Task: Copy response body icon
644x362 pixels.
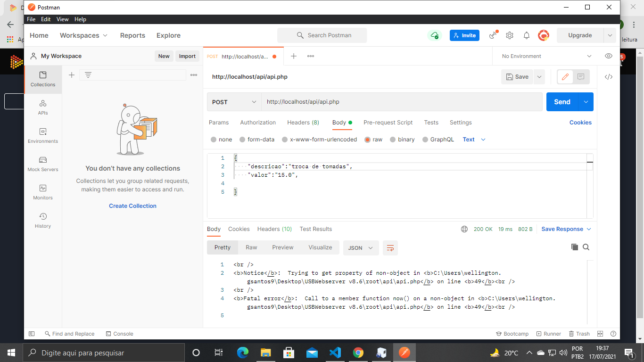Action: [x=574, y=247]
